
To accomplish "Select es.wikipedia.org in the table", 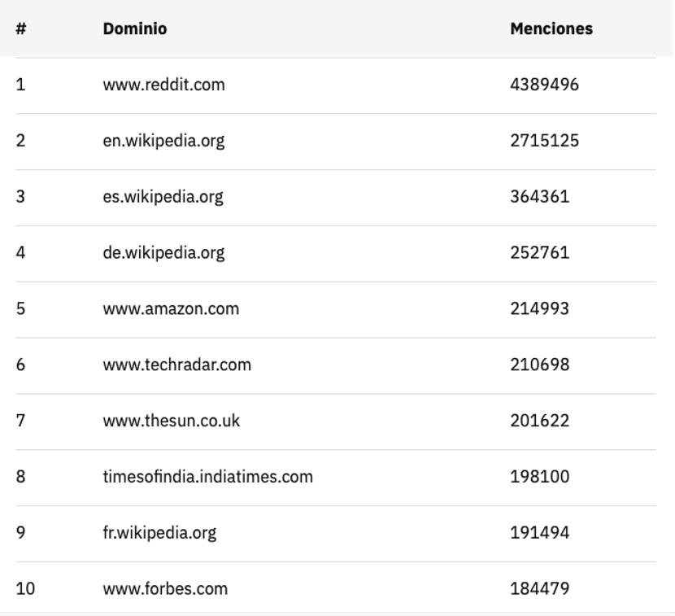I will pos(162,197).
